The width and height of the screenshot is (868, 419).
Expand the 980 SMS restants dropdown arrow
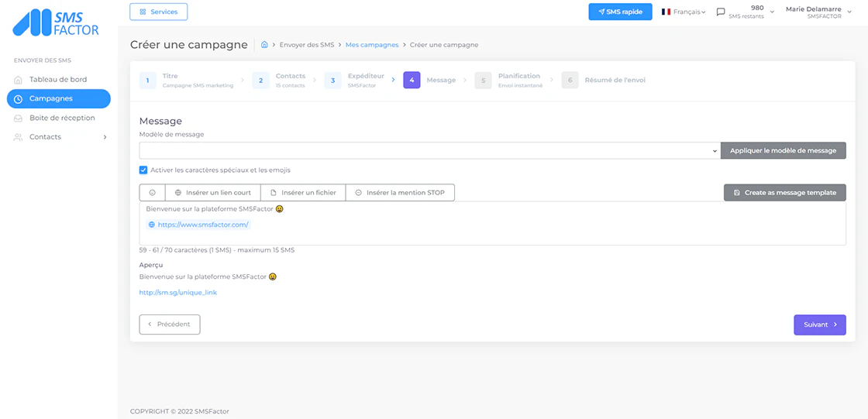click(x=772, y=12)
